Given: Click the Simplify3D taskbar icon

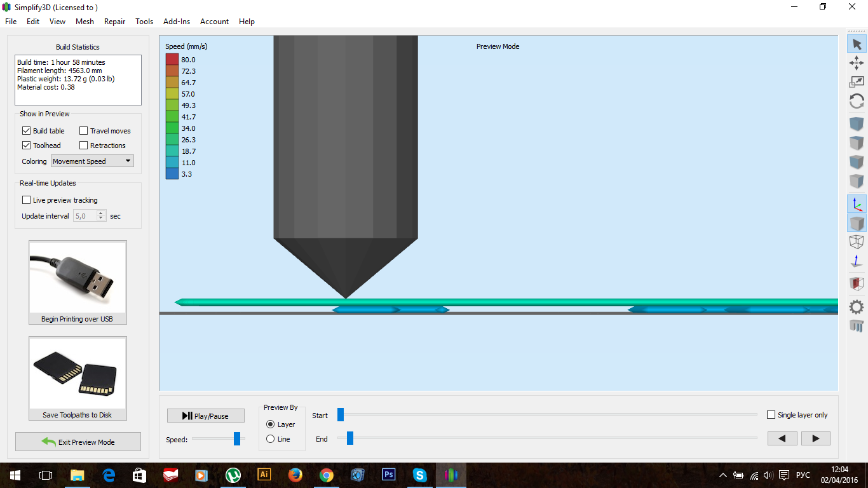Looking at the screenshot, I should 451,475.
